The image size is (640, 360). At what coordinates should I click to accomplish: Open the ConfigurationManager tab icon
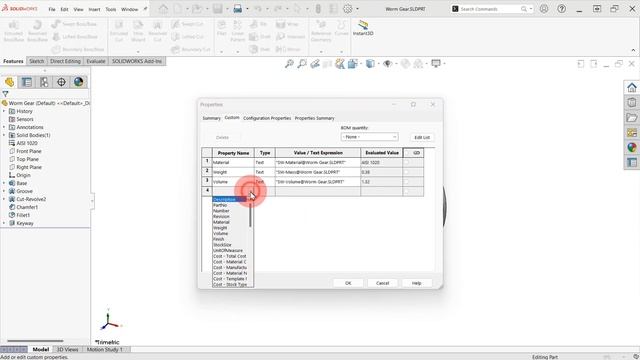tap(44, 82)
